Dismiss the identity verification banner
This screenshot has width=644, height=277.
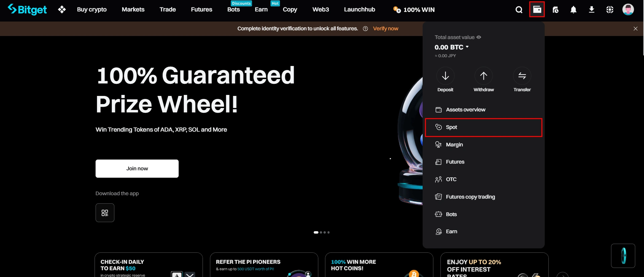click(635, 29)
